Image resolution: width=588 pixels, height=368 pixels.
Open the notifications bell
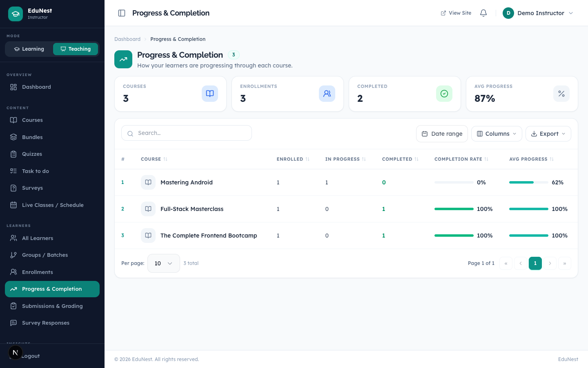[x=483, y=13]
